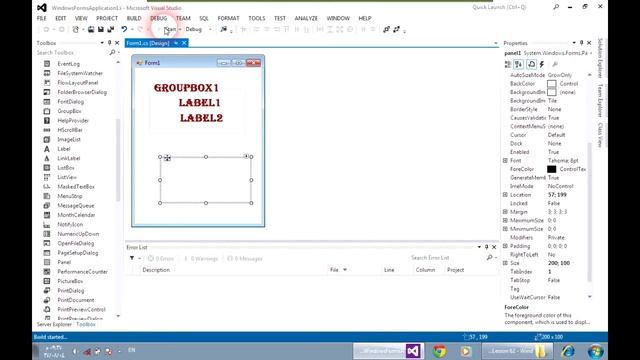Click the Undo toolbar icon
Screen dimensions: 640x360
pos(124,29)
